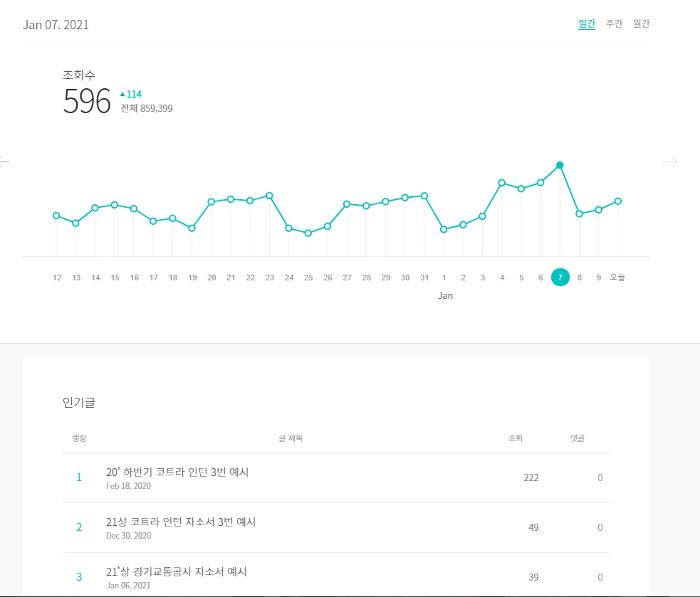Viewport: 700px width, 597px height.
Task: Click the ▲114 increase indicator
Action: click(x=130, y=94)
